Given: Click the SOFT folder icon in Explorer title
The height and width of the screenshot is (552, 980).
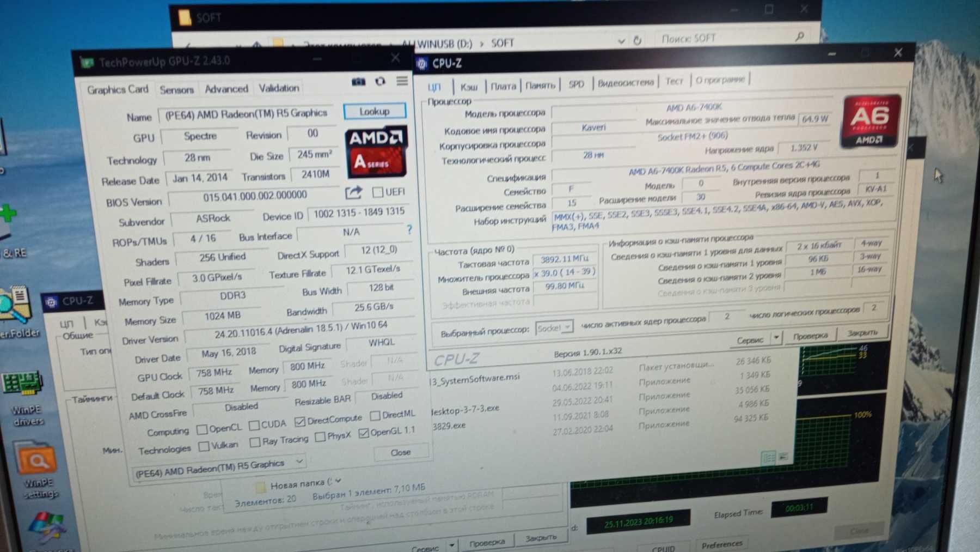Looking at the screenshot, I should point(185,18).
